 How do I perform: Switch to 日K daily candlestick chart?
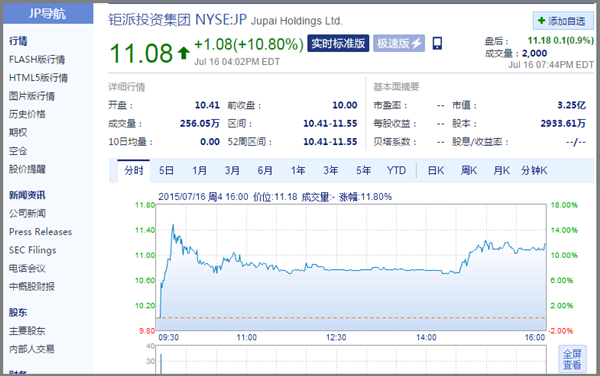pyautogui.click(x=436, y=170)
